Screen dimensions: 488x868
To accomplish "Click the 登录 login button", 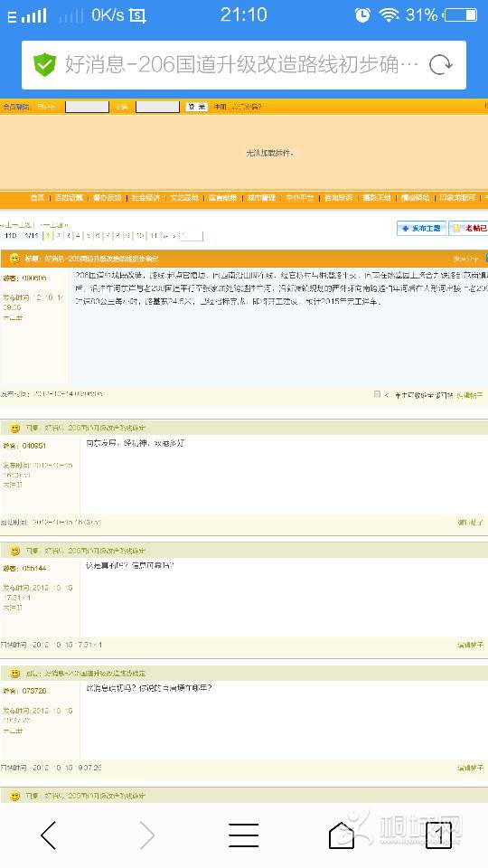I will (x=196, y=107).
